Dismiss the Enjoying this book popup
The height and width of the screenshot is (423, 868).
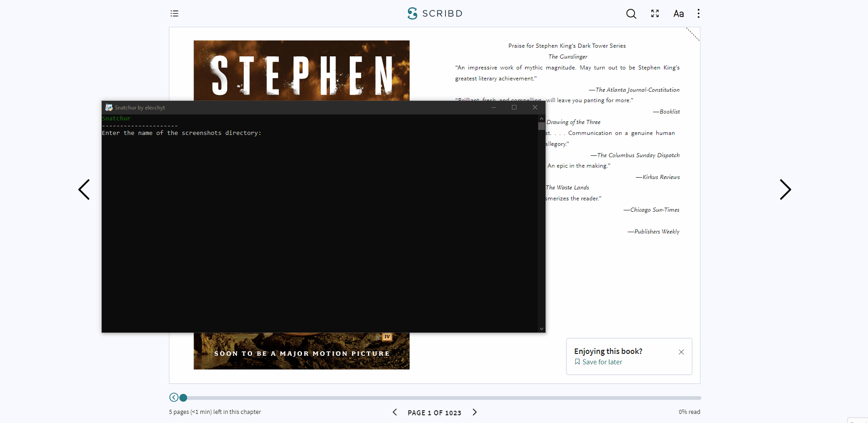tap(681, 352)
